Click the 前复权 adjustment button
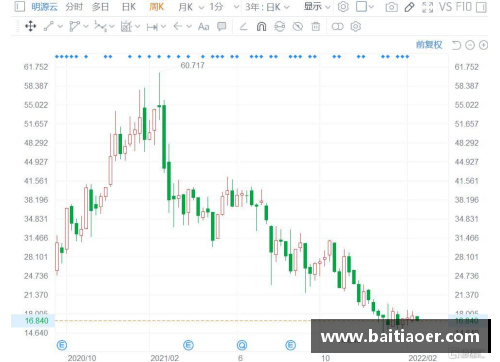This screenshot has height=362, width=500. pos(429,45)
